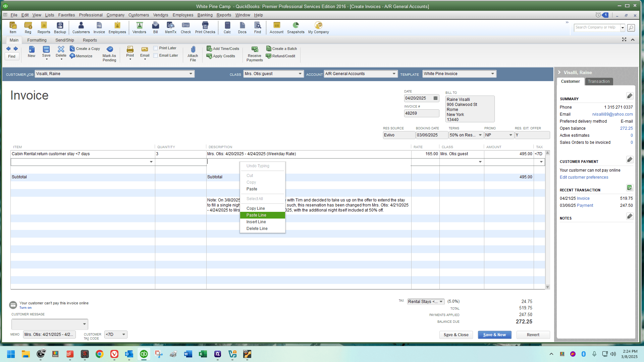
Task: Expand the Customer Message dropdown
Action: pyautogui.click(x=84, y=324)
